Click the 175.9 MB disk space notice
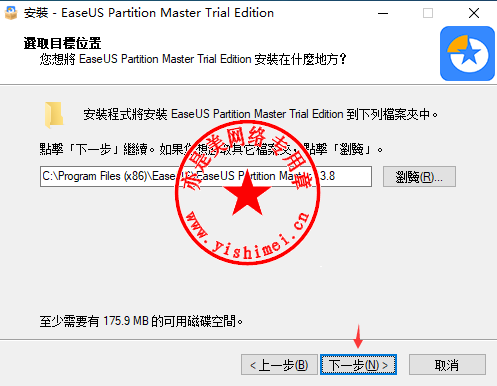 pyautogui.click(x=141, y=321)
